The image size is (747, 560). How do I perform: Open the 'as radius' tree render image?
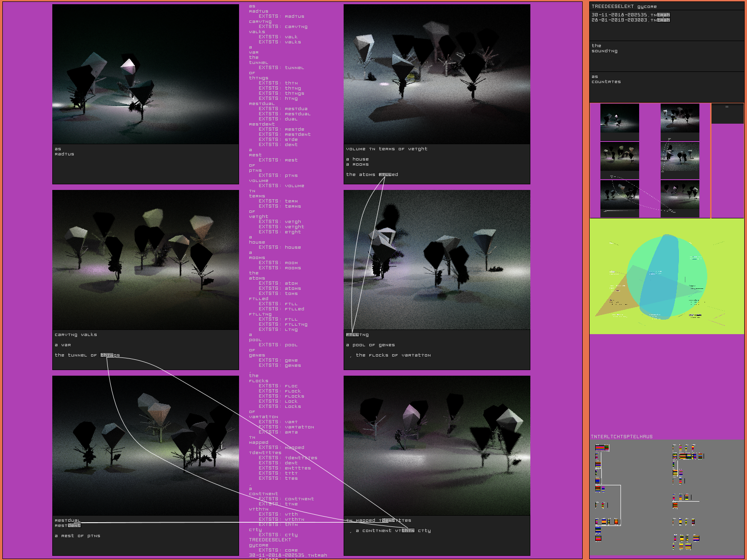point(145,74)
